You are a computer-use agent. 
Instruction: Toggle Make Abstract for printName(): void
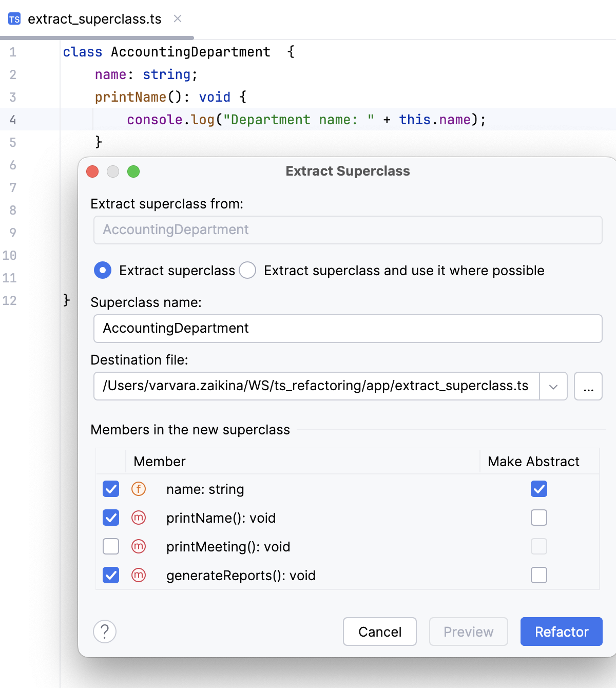pos(538,518)
